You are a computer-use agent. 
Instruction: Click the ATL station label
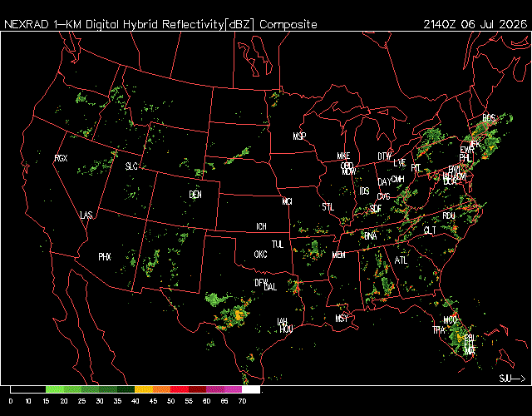(x=401, y=260)
